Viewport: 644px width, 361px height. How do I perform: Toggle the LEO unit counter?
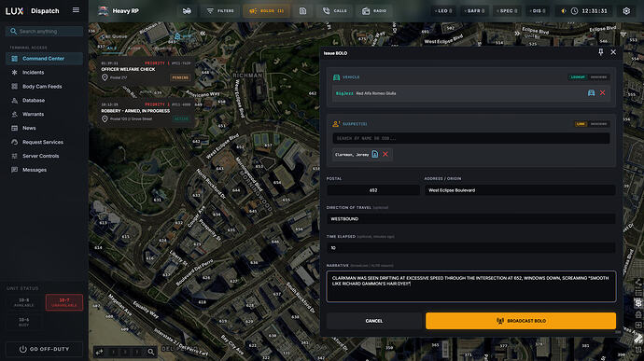(444, 11)
